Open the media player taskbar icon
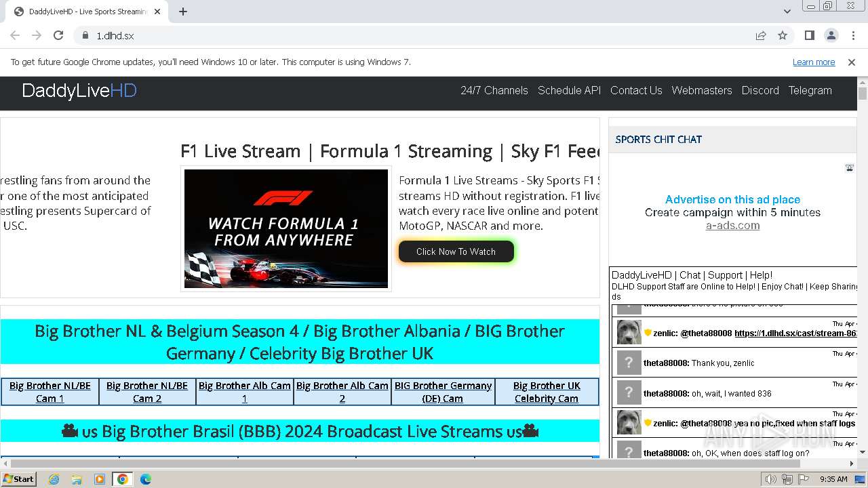Image resolution: width=868 pixels, height=488 pixels. pyautogui.click(x=100, y=479)
